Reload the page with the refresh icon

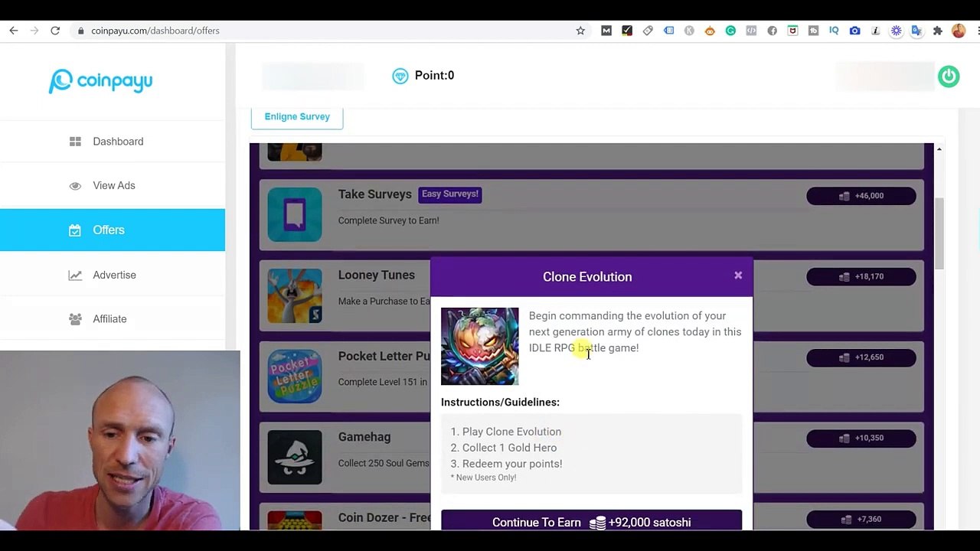[55, 31]
